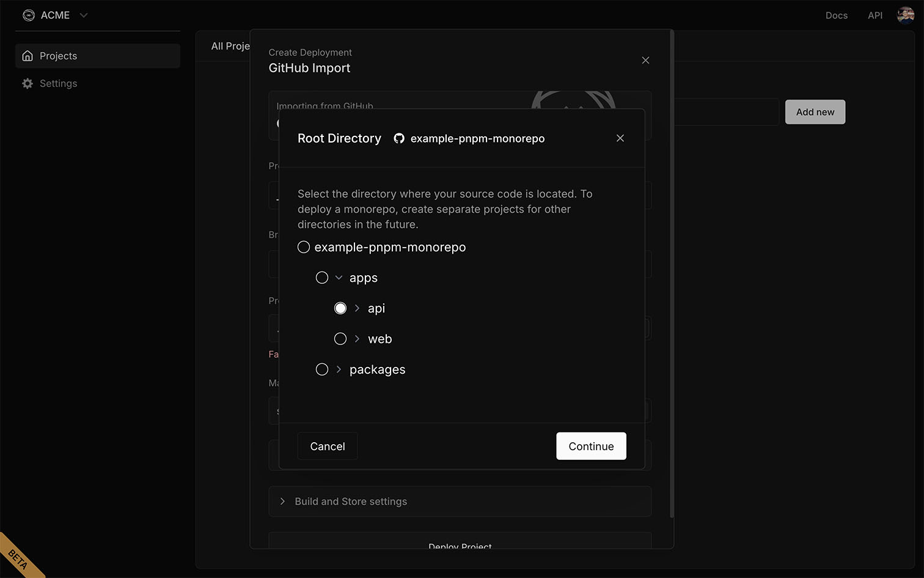Click the GitHub icon next to example-pnpm-monorepo
Viewport: 924px width, 578px height.
point(399,138)
